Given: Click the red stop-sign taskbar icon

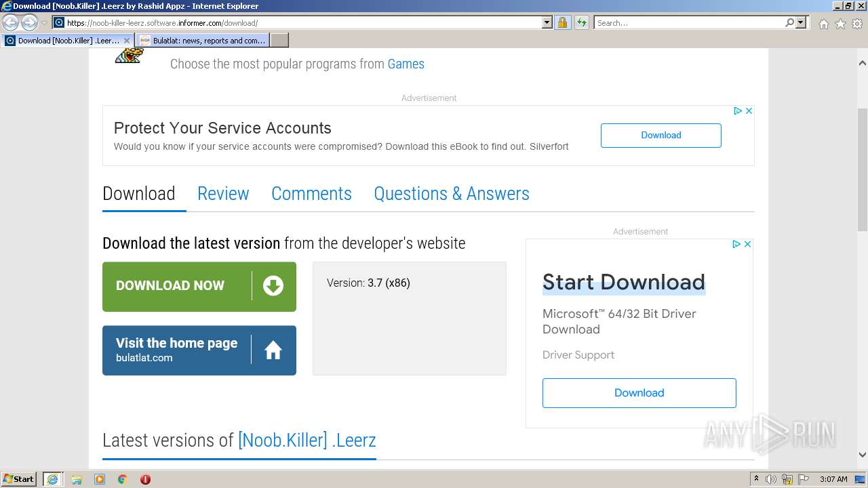Looking at the screenshot, I should point(145,479).
